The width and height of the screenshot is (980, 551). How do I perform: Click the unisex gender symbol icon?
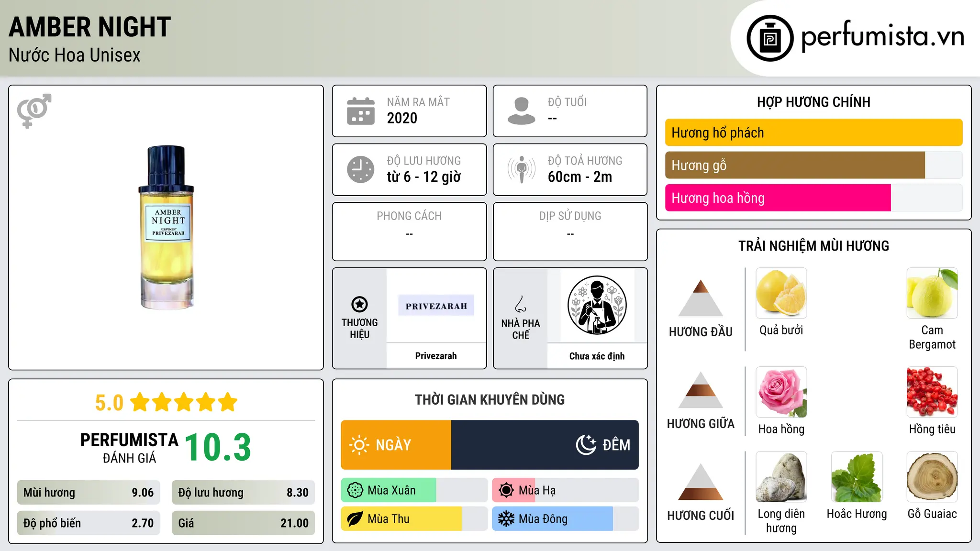[34, 111]
